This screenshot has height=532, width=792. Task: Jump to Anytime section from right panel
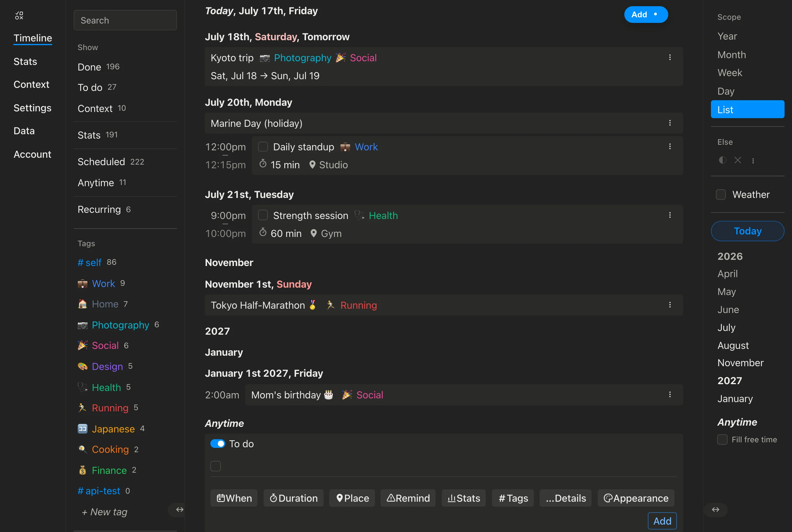[737, 422]
